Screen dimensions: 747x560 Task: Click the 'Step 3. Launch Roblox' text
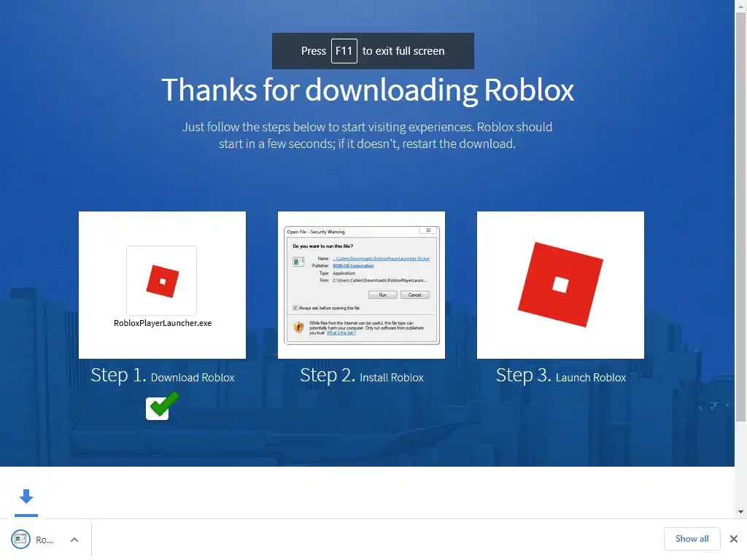561,376
